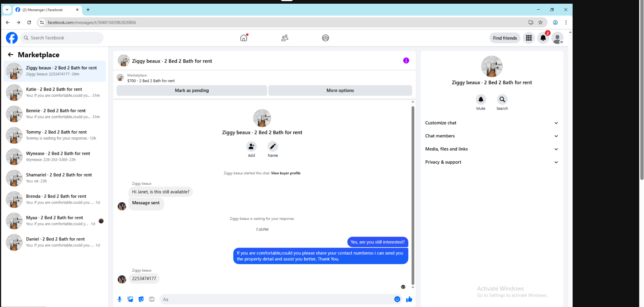Choose a GIF icon

click(152, 299)
